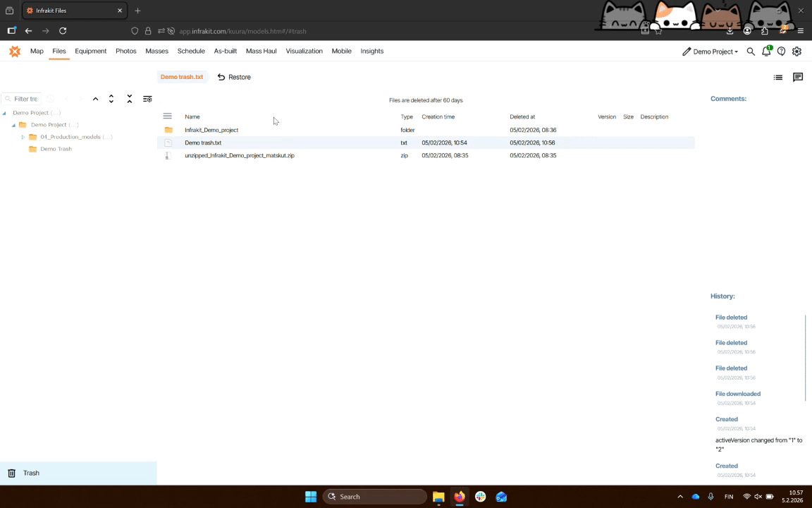Expand all tree folders icon
The height and width of the screenshot is (508, 812).
(x=111, y=99)
